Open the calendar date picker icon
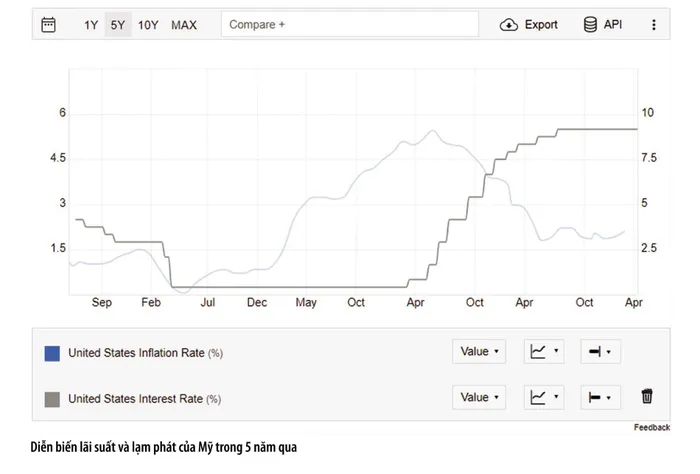The width and height of the screenshot is (700, 474). pyautogui.click(x=48, y=25)
